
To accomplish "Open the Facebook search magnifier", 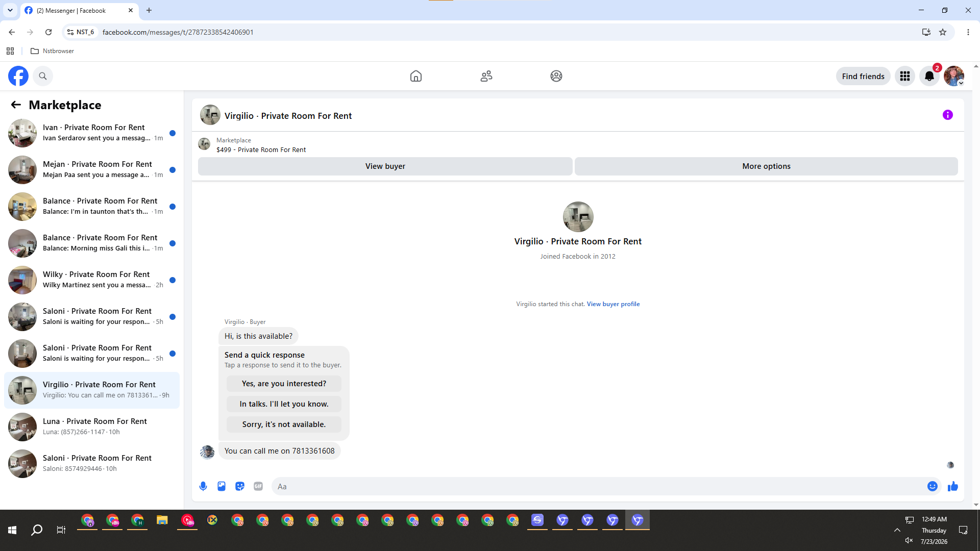I will pos(43,76).
